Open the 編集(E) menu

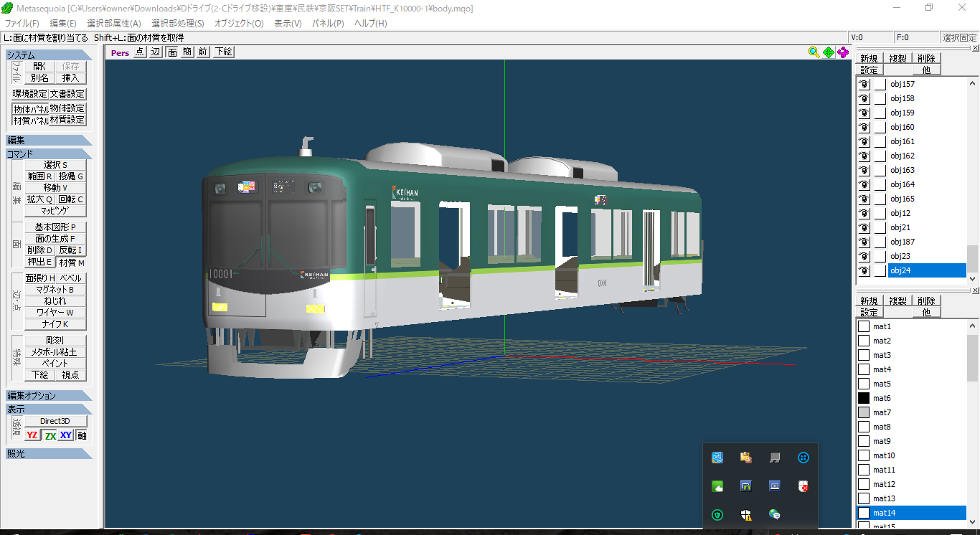tap(63, 23)
